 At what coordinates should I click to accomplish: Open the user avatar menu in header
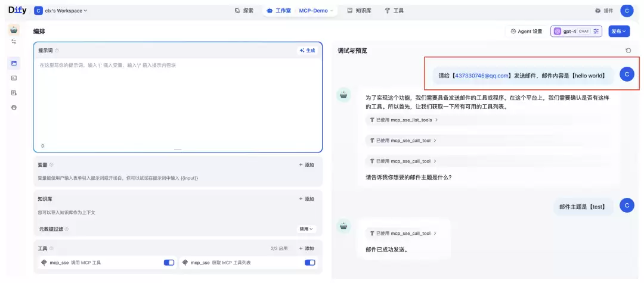(627, 11)
